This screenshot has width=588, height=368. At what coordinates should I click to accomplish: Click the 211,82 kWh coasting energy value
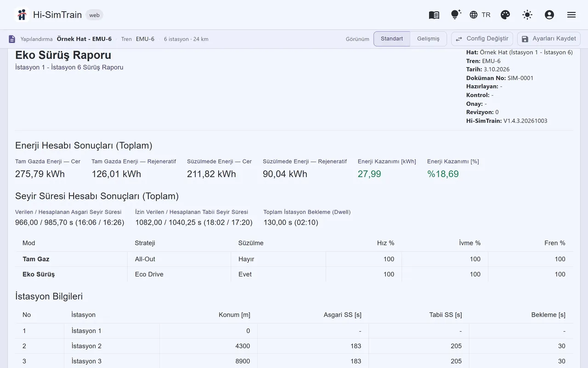click(x=211, y=174)
